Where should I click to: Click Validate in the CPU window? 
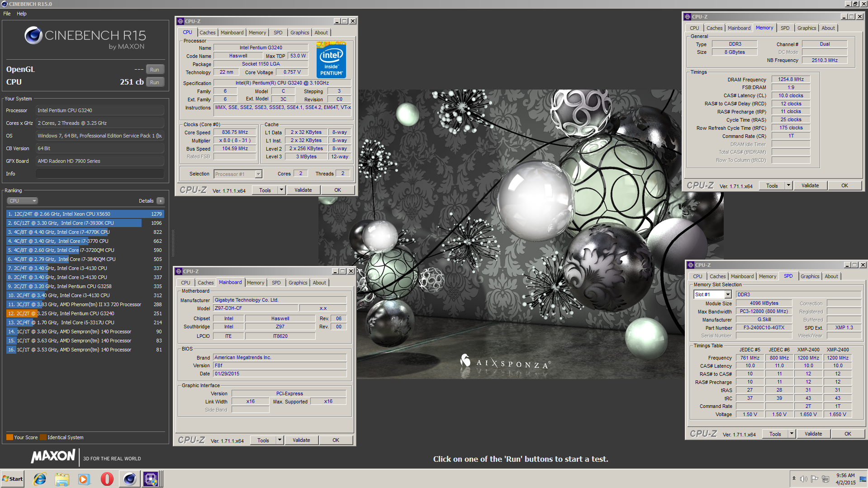303,190
